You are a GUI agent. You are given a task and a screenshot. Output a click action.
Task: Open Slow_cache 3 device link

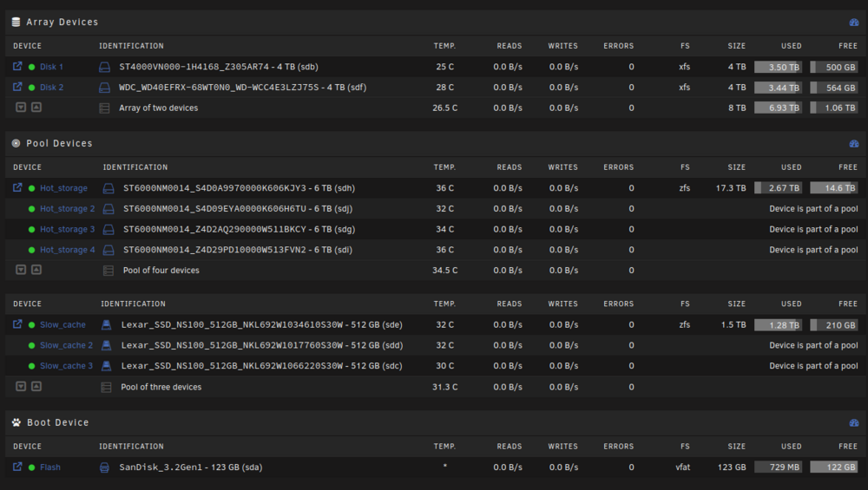tap(67, 366)
